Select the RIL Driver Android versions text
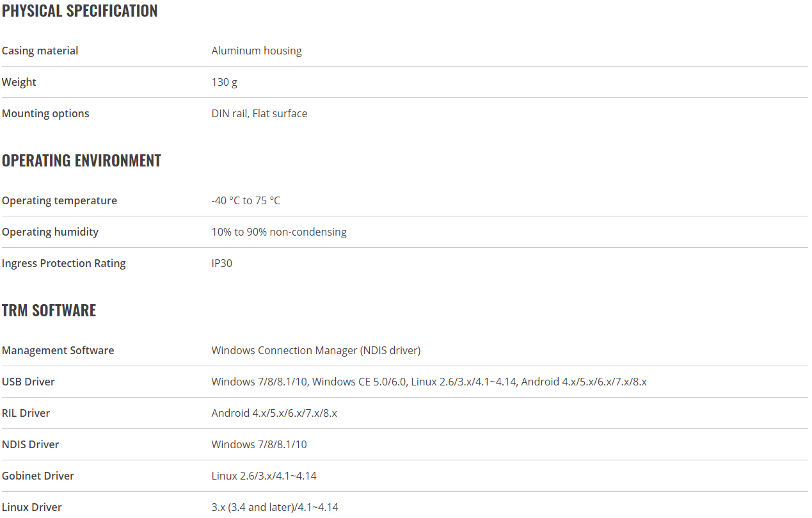This screenshot has height=518, width=812. (x=275, y=413)
